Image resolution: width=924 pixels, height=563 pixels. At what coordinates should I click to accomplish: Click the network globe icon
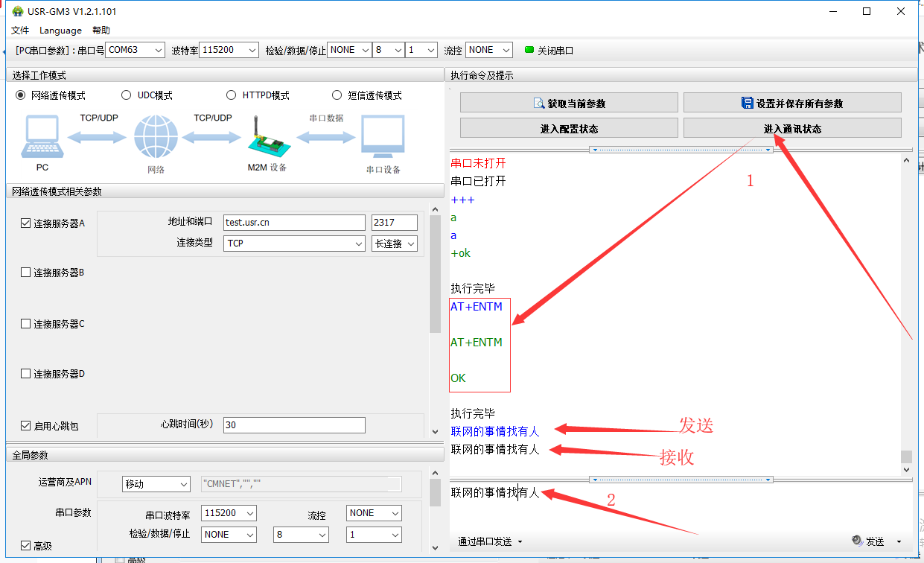156,137
